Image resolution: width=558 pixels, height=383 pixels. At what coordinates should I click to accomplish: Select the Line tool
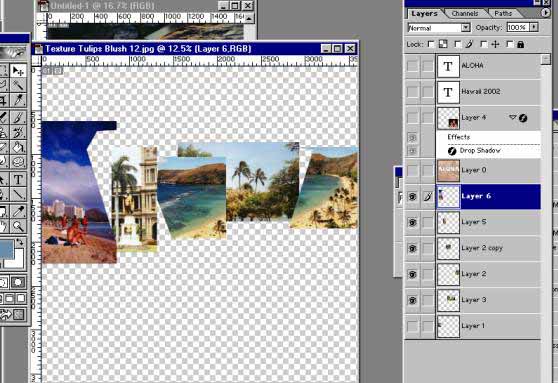[x=18, y=194]
